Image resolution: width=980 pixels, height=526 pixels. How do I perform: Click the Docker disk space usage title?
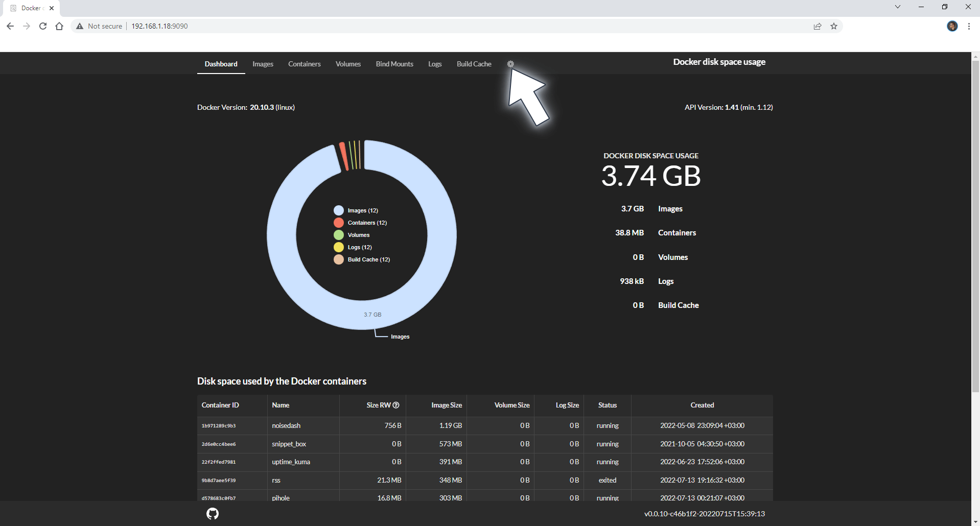719,62
